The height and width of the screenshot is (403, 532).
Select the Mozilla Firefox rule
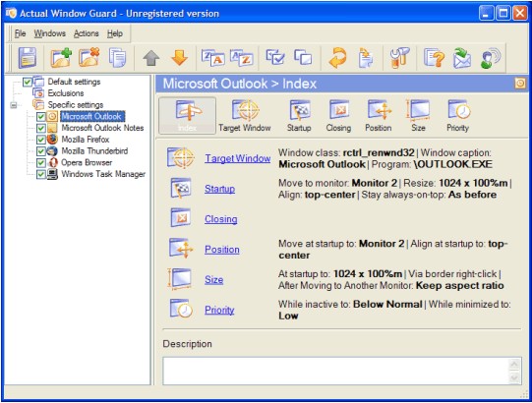86,140
